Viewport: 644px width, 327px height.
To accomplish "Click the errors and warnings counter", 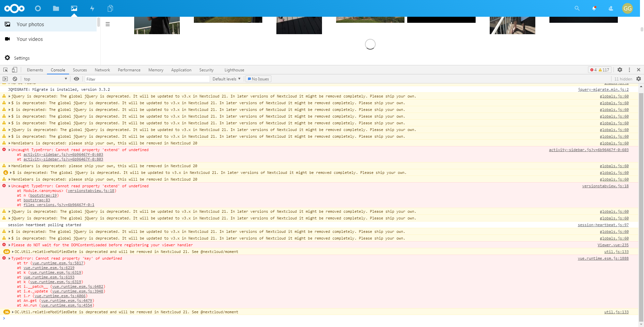I will pyautogui.click(x=600, y=70).
